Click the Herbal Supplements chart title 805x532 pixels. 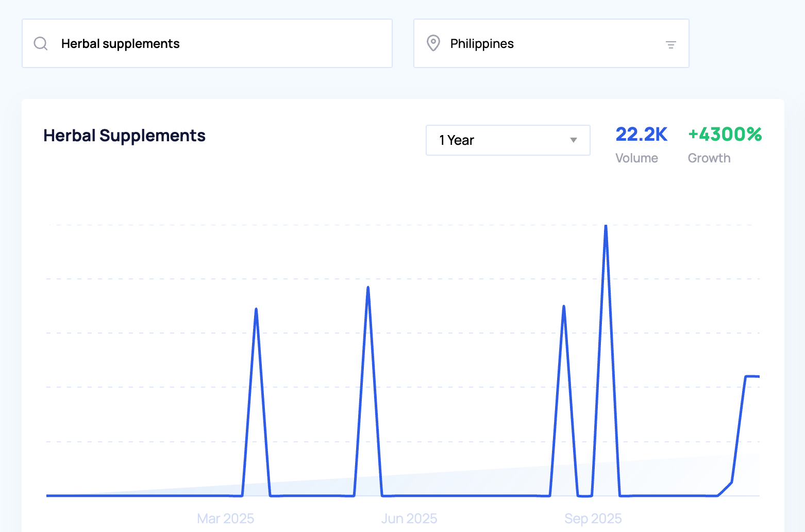(124, 136)
